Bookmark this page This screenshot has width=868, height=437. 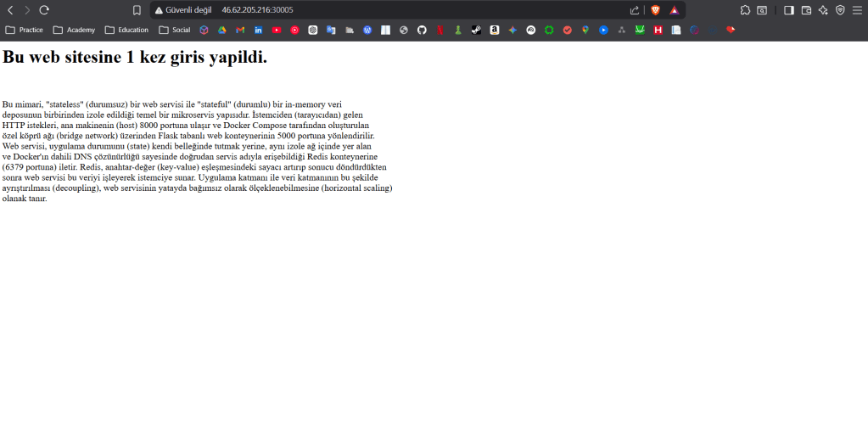point(137,10)
